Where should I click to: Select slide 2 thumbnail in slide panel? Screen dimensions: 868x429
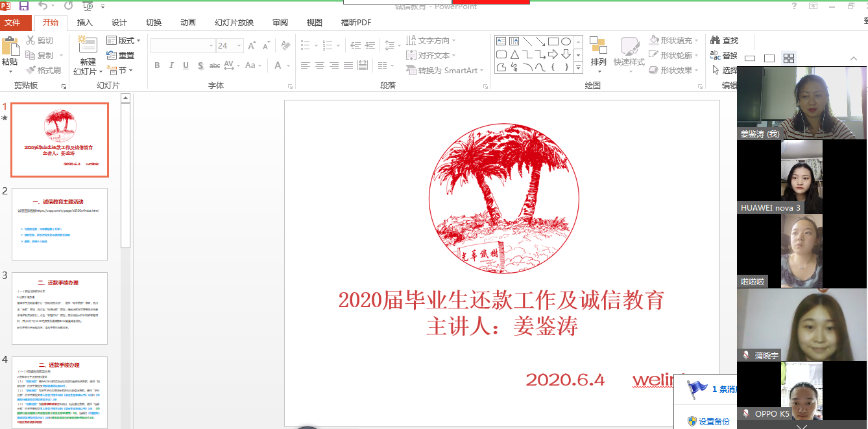coord(60,224)
